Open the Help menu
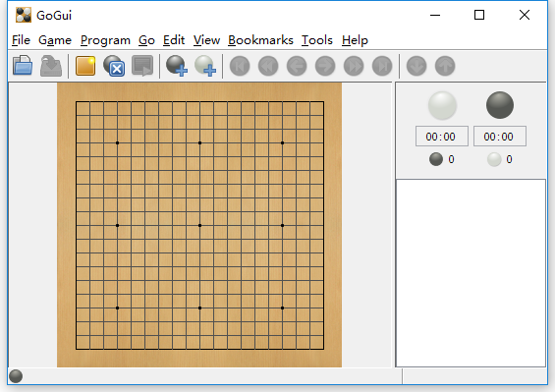 pos(355,40)
